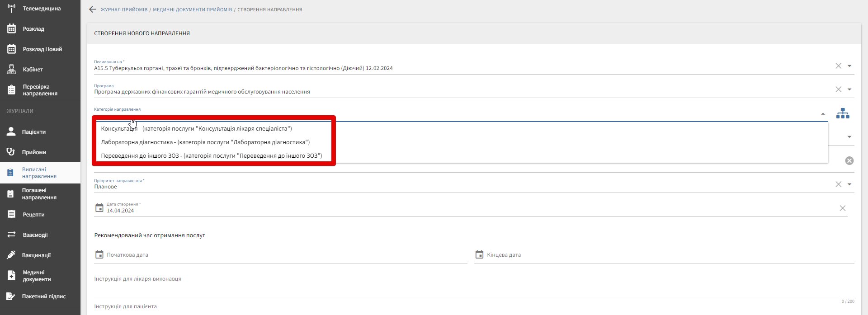Click the back arrow in breadcrumb
Image resolution: width=868 pixels, height=315 pixels.
click(x=93, y=9)
